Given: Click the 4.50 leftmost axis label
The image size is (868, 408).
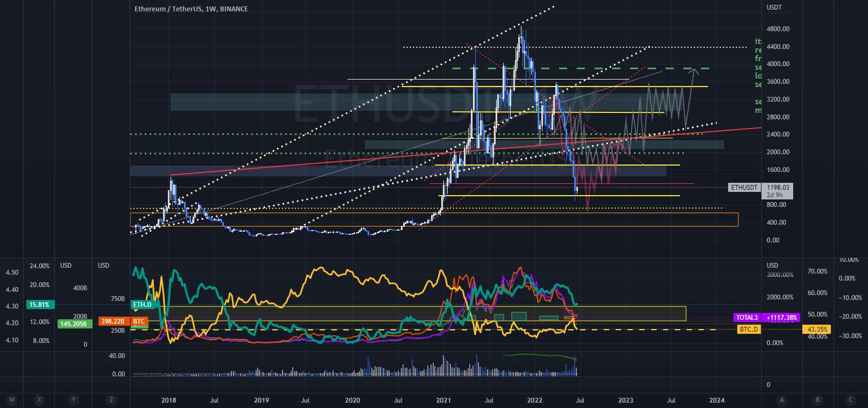Looking at the screenshot, I should [x=12, y=273].
